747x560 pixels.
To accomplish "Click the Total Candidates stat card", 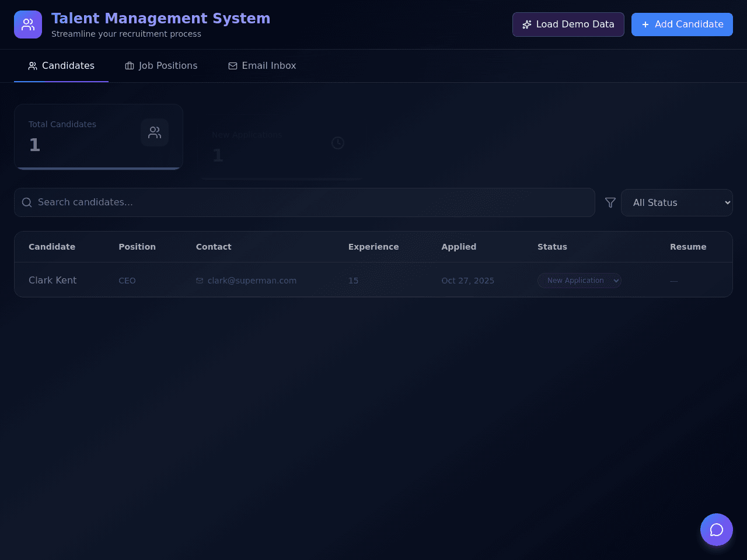I will pos(99,137).
